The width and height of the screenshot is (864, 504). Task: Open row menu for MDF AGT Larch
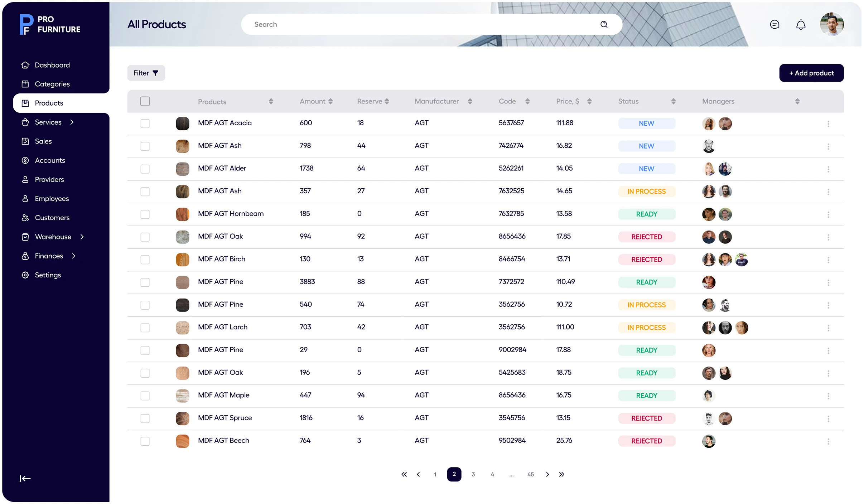click(x=828, y=328)
